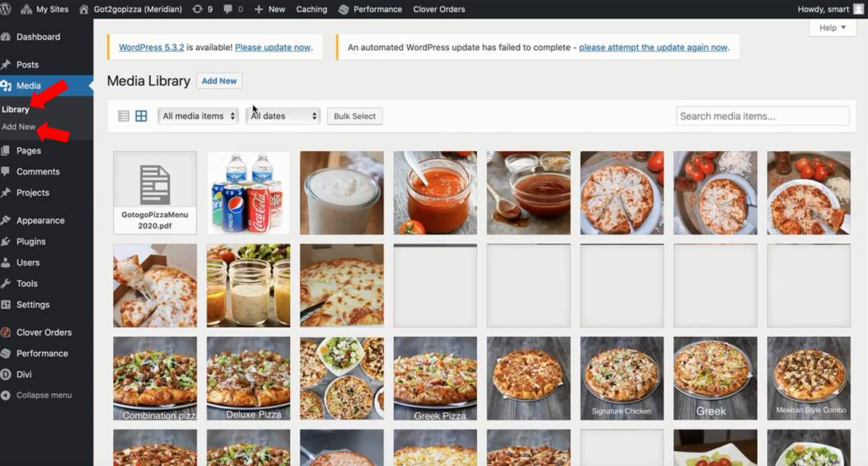Click the 9 pending updates icon

coord(202,9)
